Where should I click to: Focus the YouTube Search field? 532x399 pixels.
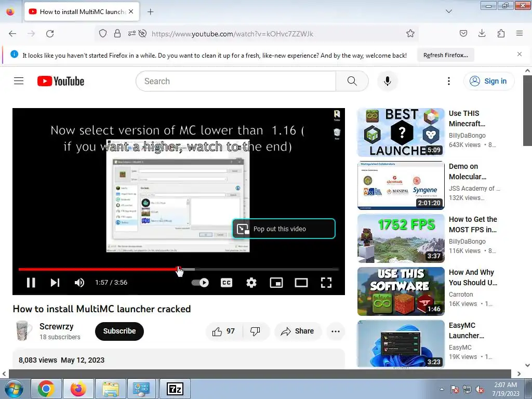coord(236,81)
